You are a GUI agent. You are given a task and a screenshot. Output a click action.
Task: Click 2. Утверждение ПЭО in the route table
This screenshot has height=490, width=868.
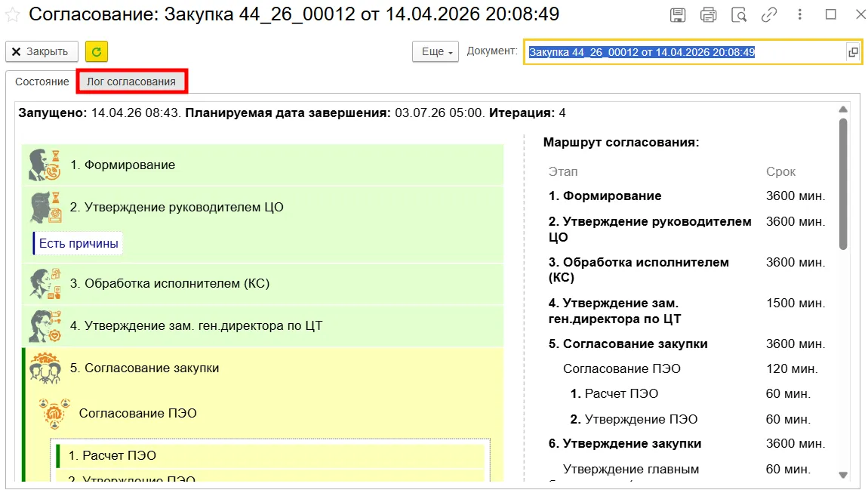[633, 419]
